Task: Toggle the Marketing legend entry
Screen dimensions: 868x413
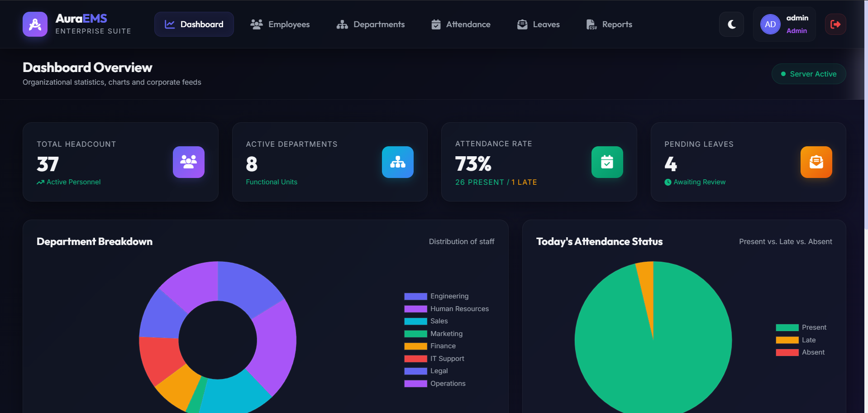Action: (x=433, y=334)
